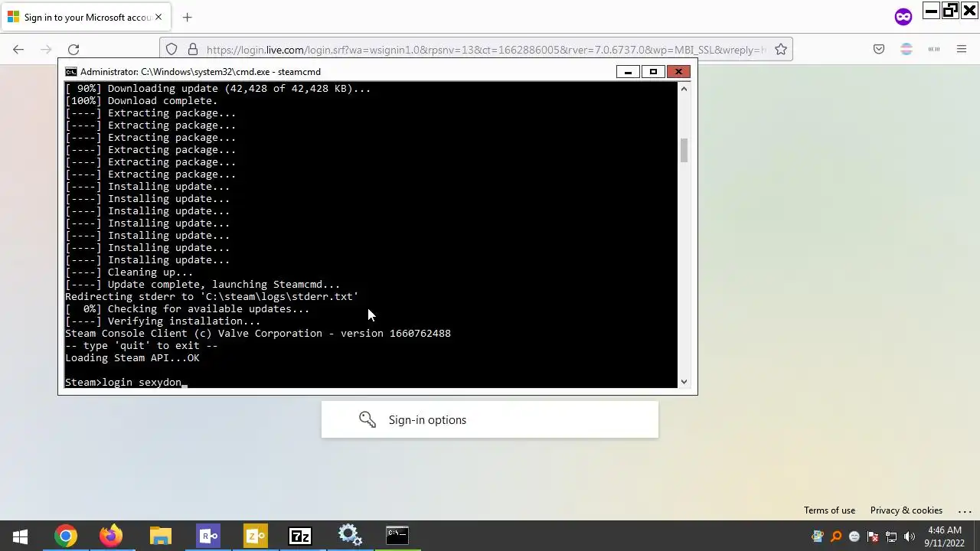Open the Firefox hamburger application menu
This screenshot has height=551, width=980.
click(x=962, y=50)
